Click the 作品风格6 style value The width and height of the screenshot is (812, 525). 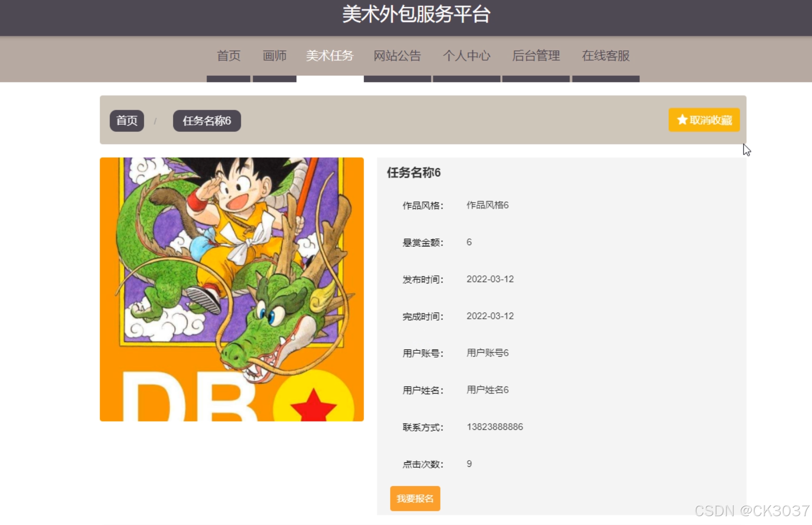[488, 205]
